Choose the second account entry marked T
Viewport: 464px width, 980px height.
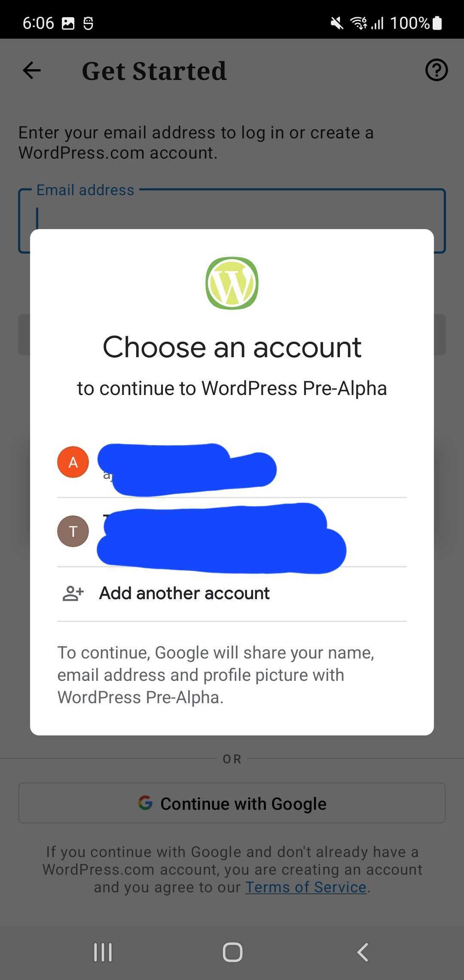tap(232, 533)
